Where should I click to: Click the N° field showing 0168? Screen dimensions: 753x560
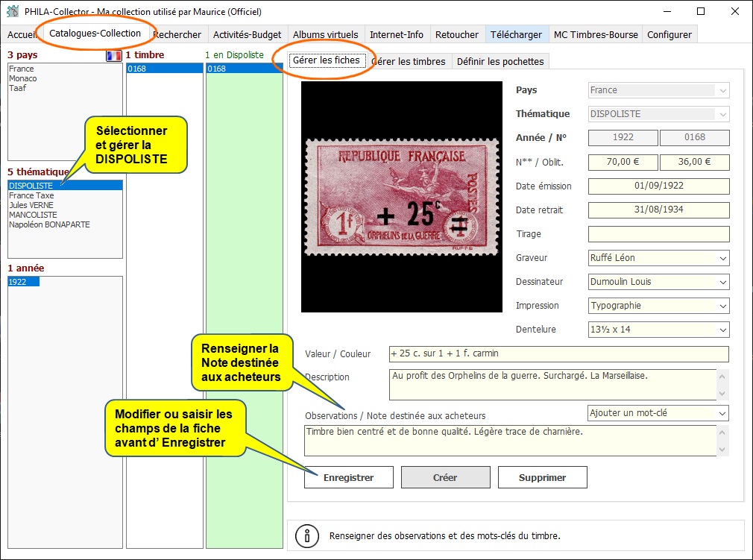tap(694, 137)
